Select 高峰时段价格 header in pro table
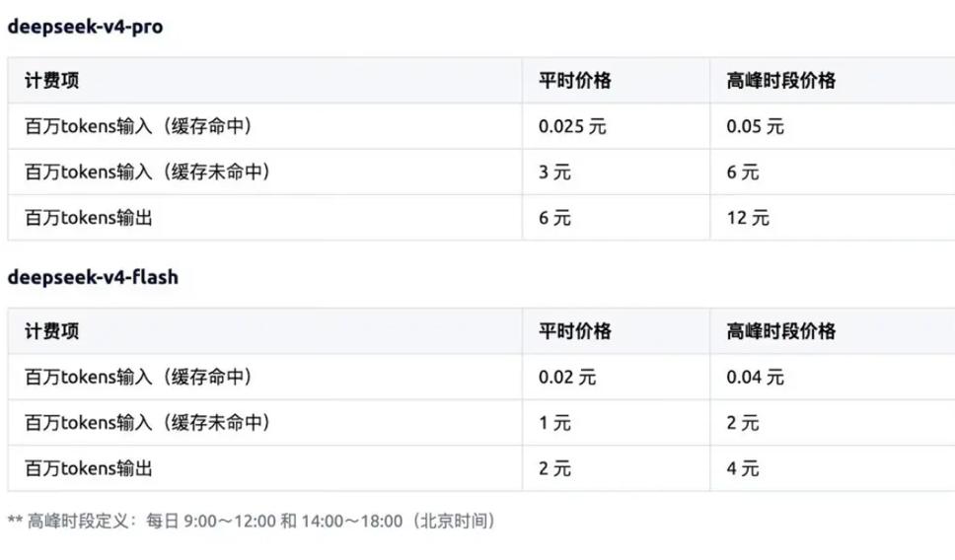This screenshot has height=560, width=955. (x=780, y=80)
